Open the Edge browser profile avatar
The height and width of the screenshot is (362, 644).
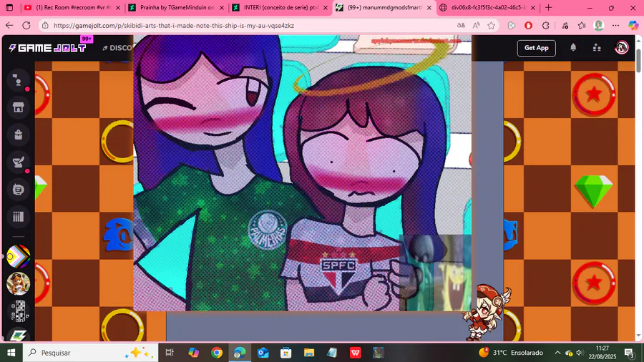pos(599,26)
